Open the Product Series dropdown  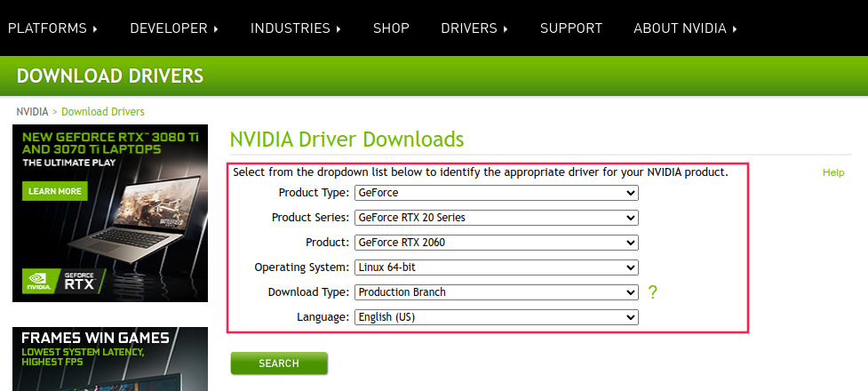[x=496, y=218]
